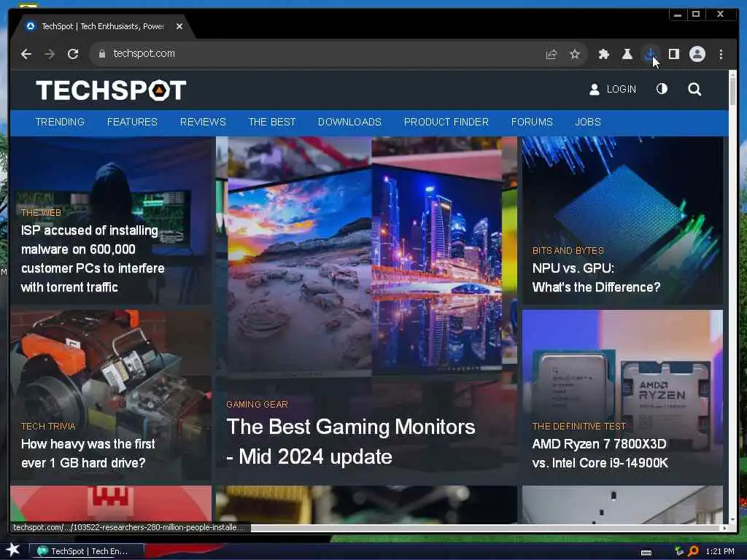Click the user icon beside LOGIN
The width and height of the screenshot is (747, 560).
pyautogui.click(x=594, y=89)
